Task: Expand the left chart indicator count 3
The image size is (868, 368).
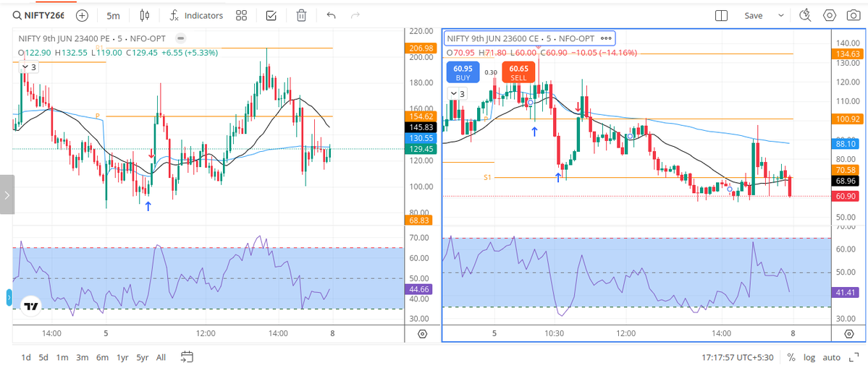Action: (29, 67)
